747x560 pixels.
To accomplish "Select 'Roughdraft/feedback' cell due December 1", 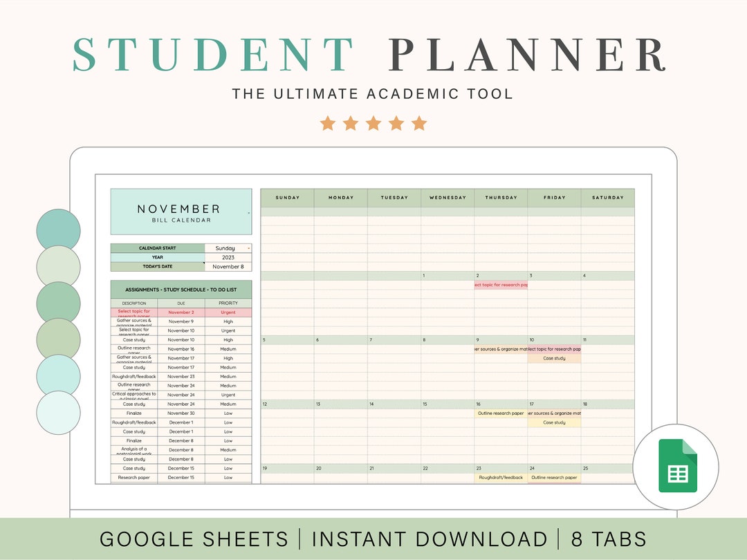I will [134, 422].
